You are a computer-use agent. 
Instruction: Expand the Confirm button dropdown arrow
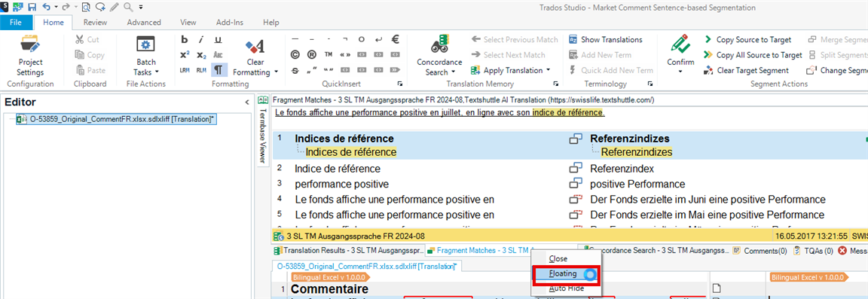tap(680, 72)
